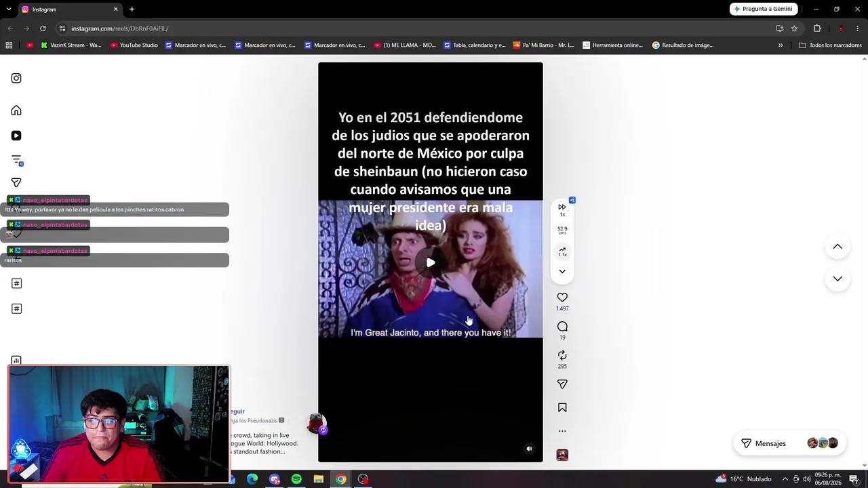The image size is (868, 488).
Task: Go back to previous page
Action: 10,28
